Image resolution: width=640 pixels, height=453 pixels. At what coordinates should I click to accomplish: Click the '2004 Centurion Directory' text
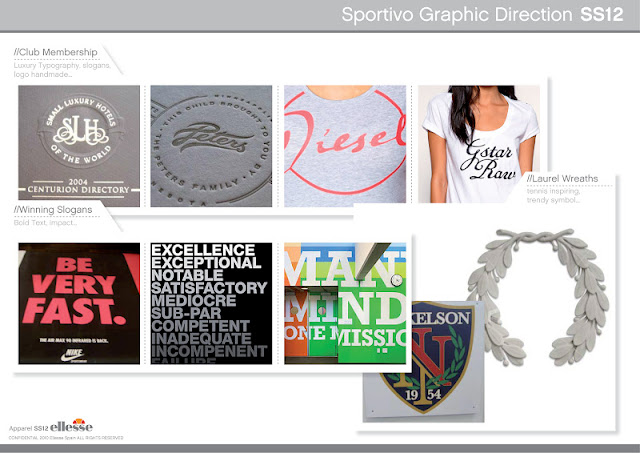(78, 186)
